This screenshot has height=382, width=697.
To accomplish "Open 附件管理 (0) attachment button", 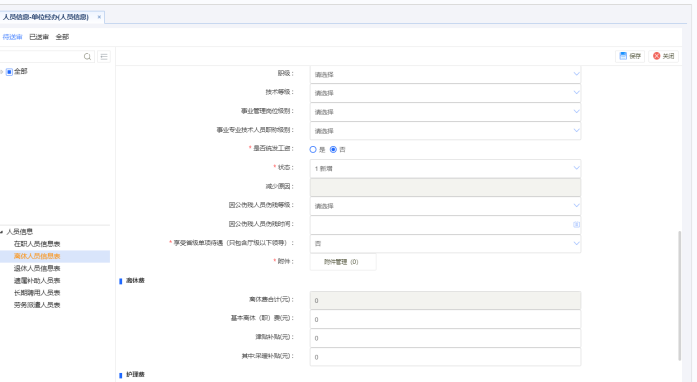I will tap(343, 262).
